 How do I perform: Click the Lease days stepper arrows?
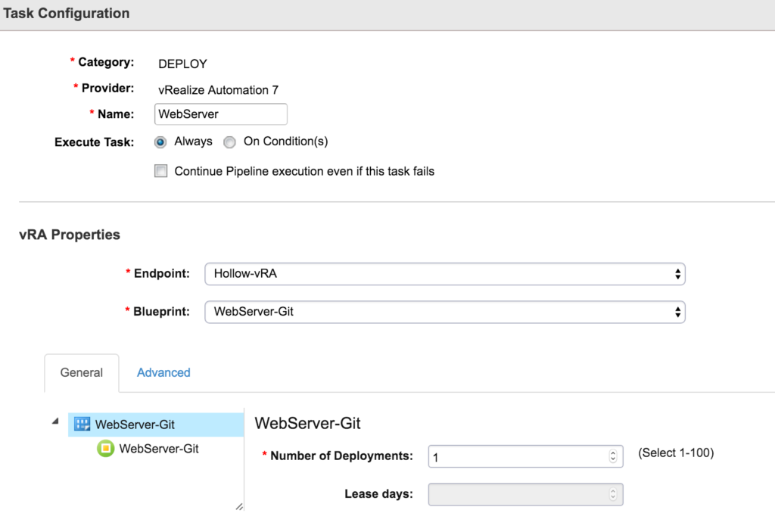[612, 495]
